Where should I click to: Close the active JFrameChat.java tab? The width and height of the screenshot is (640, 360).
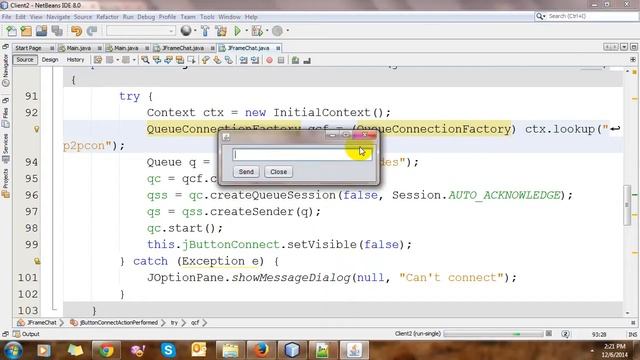(x=278, y=48)
